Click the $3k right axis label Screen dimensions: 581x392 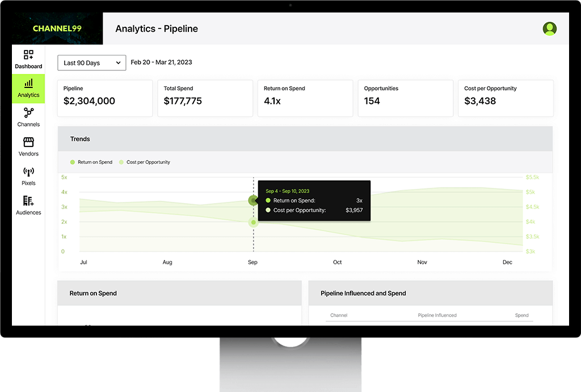531,251
